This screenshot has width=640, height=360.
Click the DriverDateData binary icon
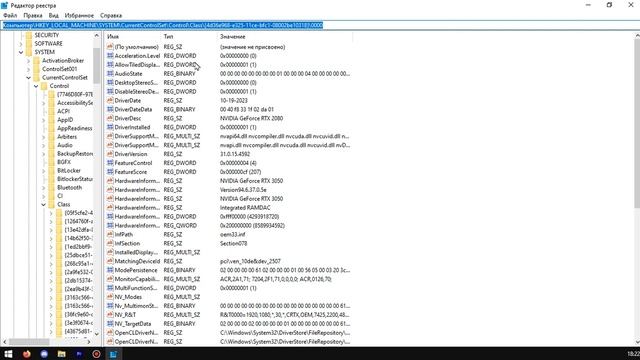[x=110, y=109]
